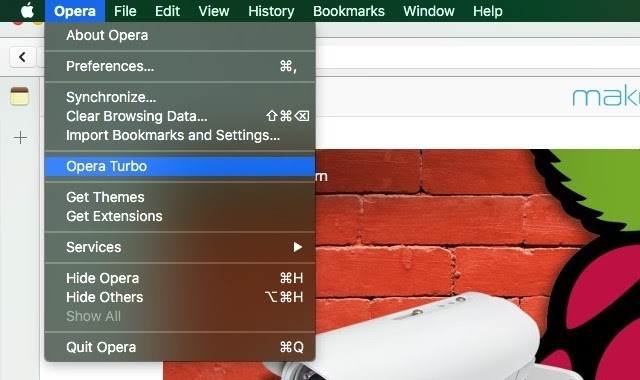Open the Edit menu

point(167,11)
